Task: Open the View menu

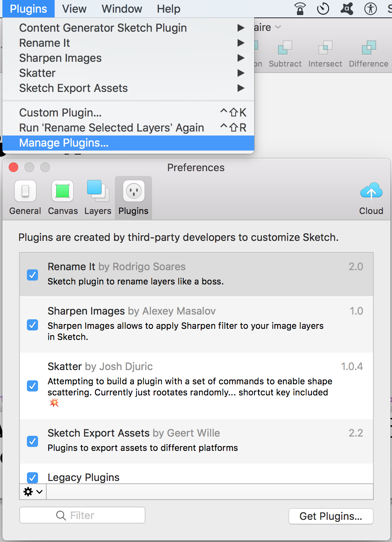Action: (74, 9)
